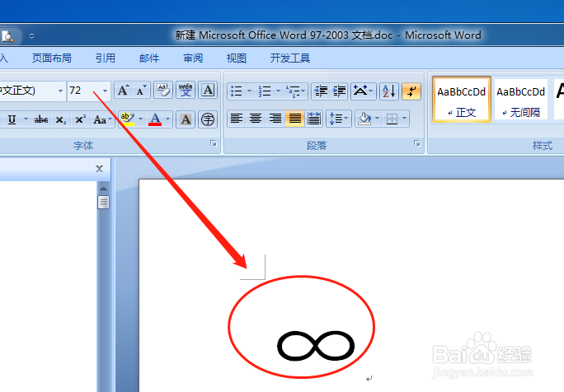The height and width of the screenshot is (392, 564).
Task: Apply numbered list formatting
Action: pyautogui.click(x=265, y=91)
